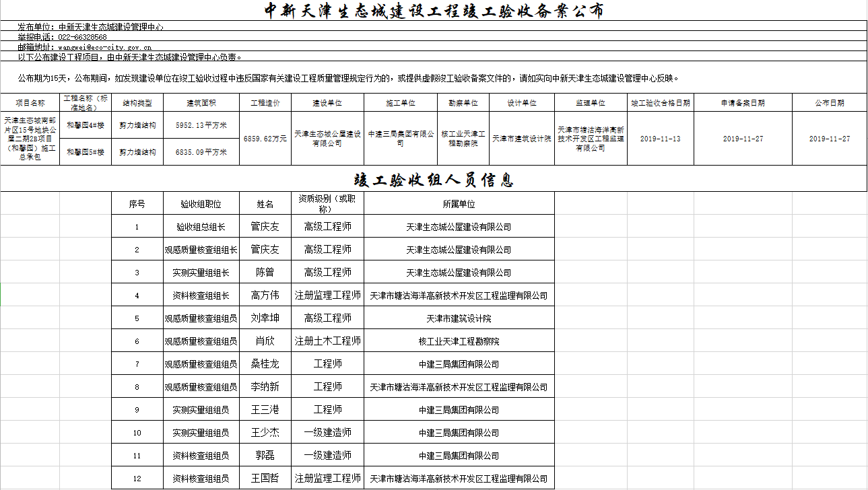Click the 竣工验收合格日期 header cell
This screenshot has height=490, width=868.
click(661, 103)
